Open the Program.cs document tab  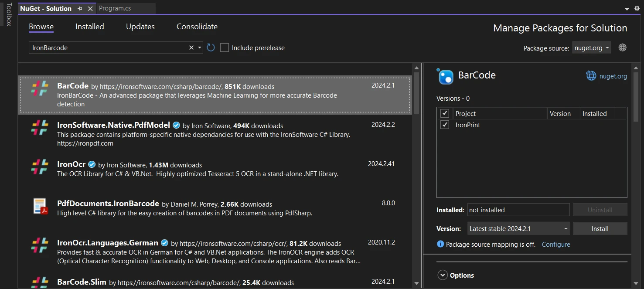click(x=115, y=8)
